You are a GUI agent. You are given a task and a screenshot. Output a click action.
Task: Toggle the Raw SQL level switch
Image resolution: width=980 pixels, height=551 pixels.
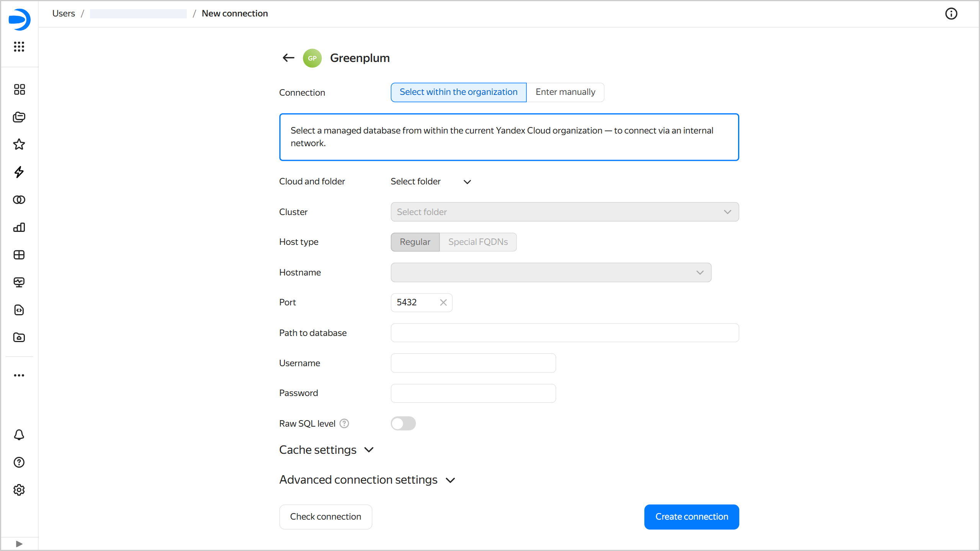click(x=403, y=424)
